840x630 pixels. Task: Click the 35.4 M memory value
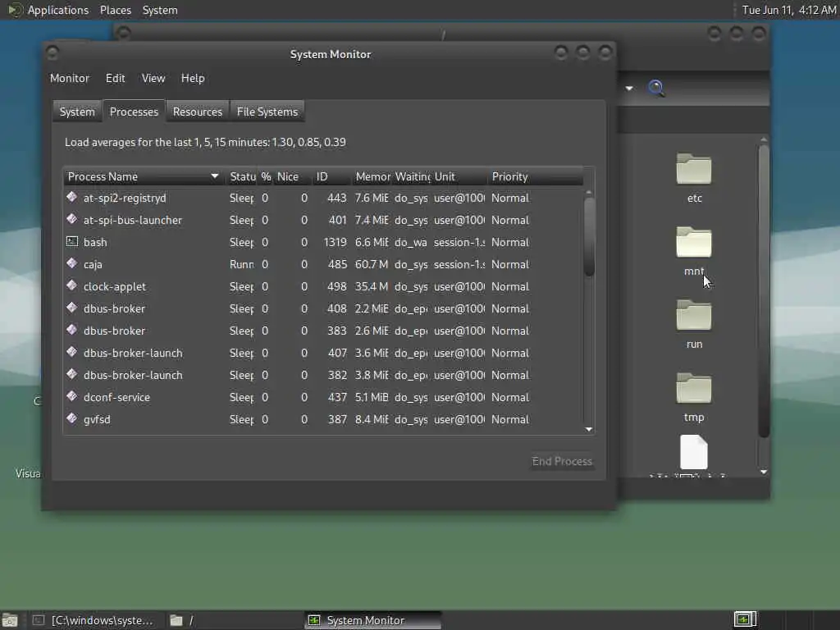(x=372, y=286)
